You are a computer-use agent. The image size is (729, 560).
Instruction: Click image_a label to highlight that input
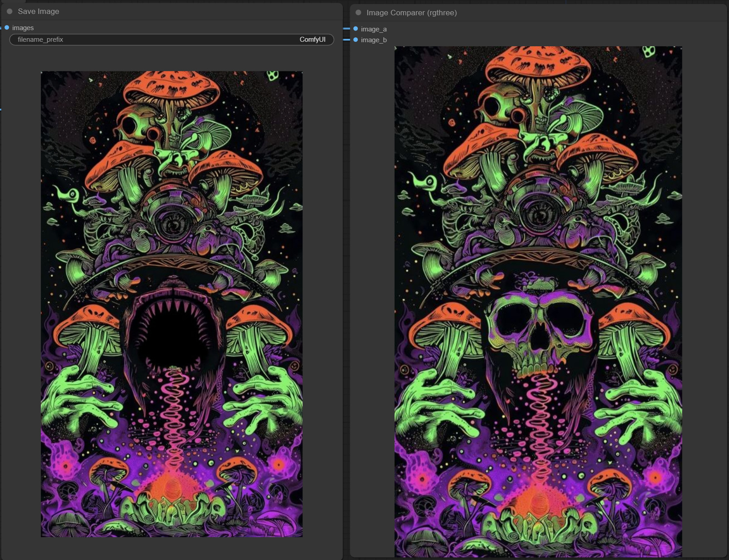pyautogui.click(x=373, y=30)
